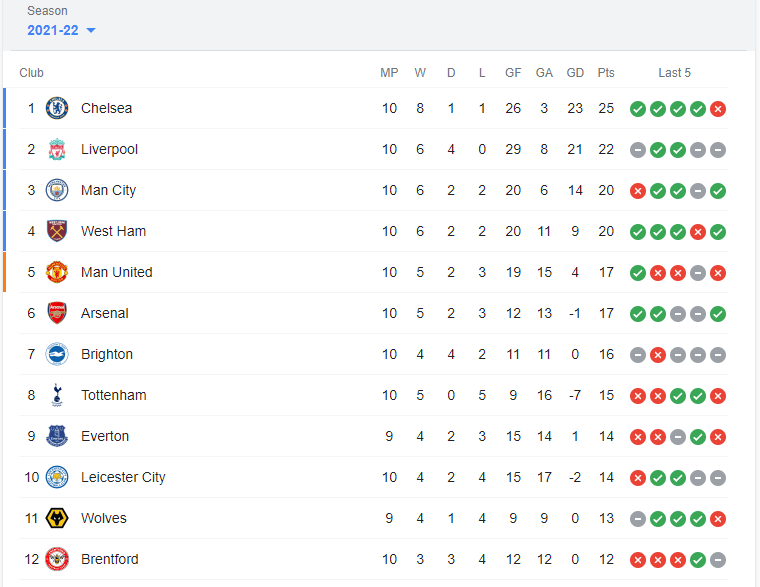Image resolution: width=760 pixels, height=587 pixels.
Task: Open the Brighton team link
Action: [107, 354]
